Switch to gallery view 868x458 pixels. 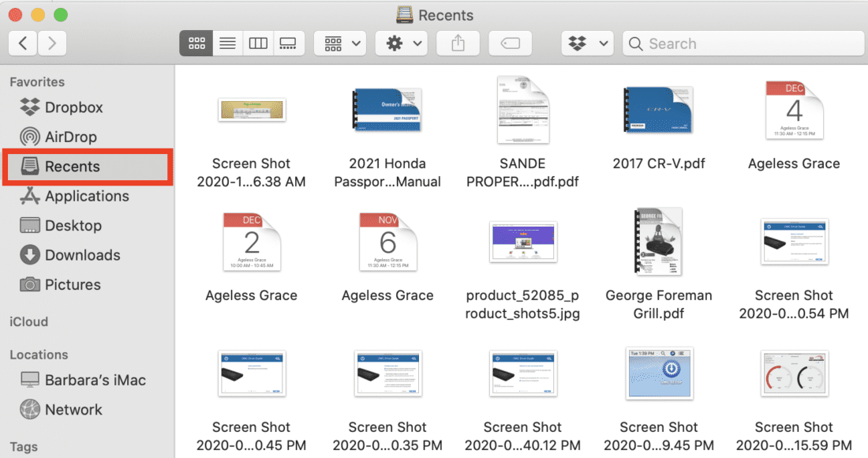289,43
